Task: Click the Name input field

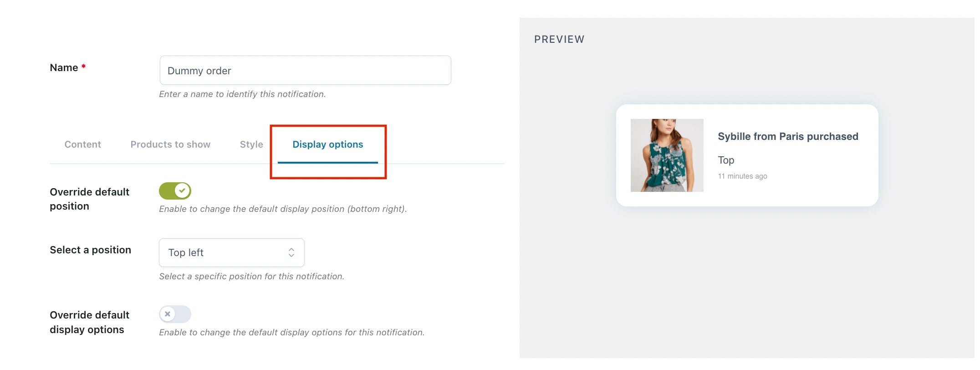Action: (305, 70)
